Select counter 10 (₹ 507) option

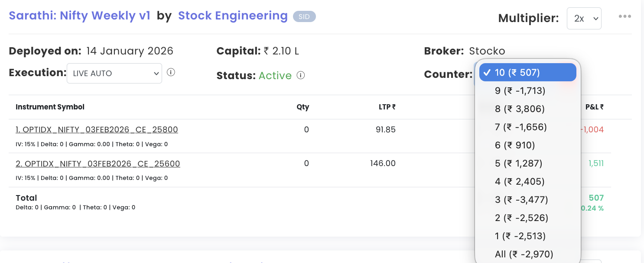pos(527,72)
